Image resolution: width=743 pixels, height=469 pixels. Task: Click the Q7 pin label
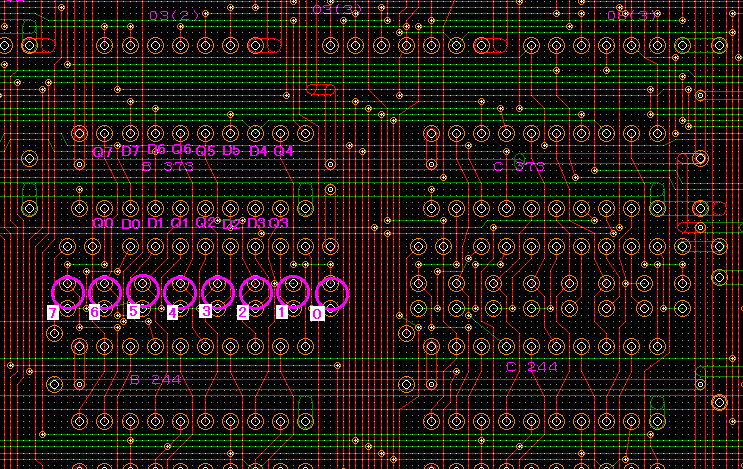pyautogui.click(x=102, y=152)
